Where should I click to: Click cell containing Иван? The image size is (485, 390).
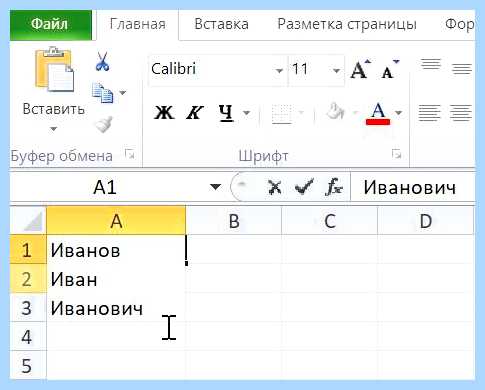pos(116,279)
